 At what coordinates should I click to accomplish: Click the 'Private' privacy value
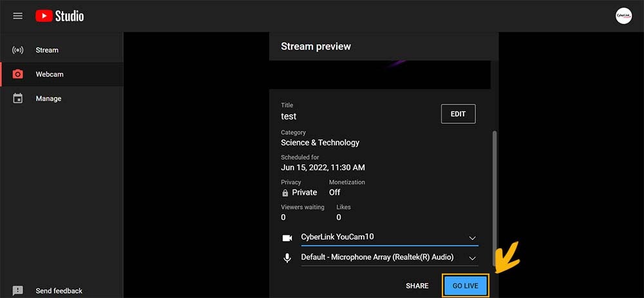tap(305, 193)
